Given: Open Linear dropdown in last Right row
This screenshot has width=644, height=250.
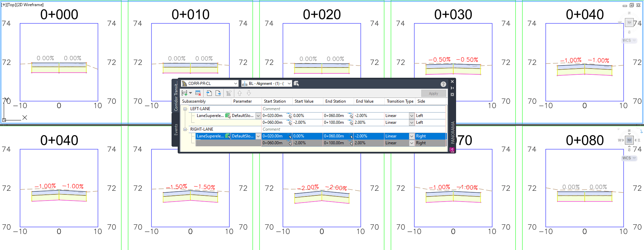Looking at the screenshot, I should (x=412, y=143).
